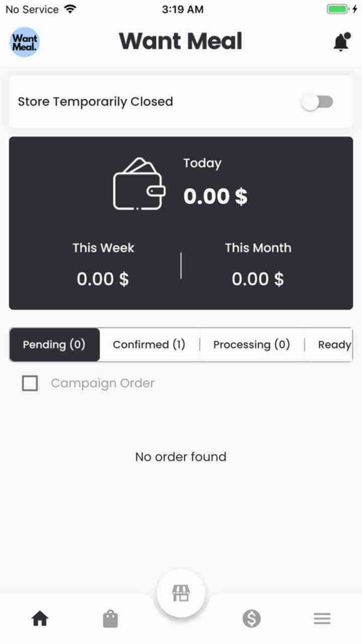
Task: Tap the Want Meal logo avatar
Action: click(25, 42)
